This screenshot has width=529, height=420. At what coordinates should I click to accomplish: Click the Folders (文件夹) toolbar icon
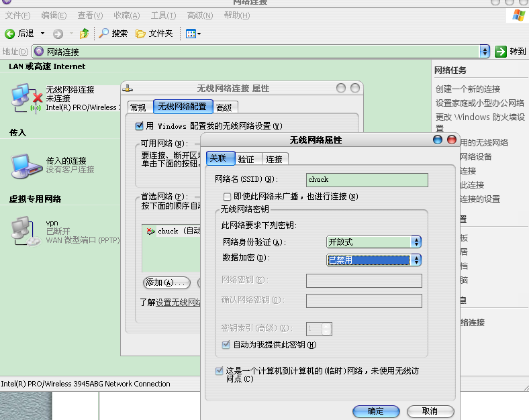tap(140, 34)
